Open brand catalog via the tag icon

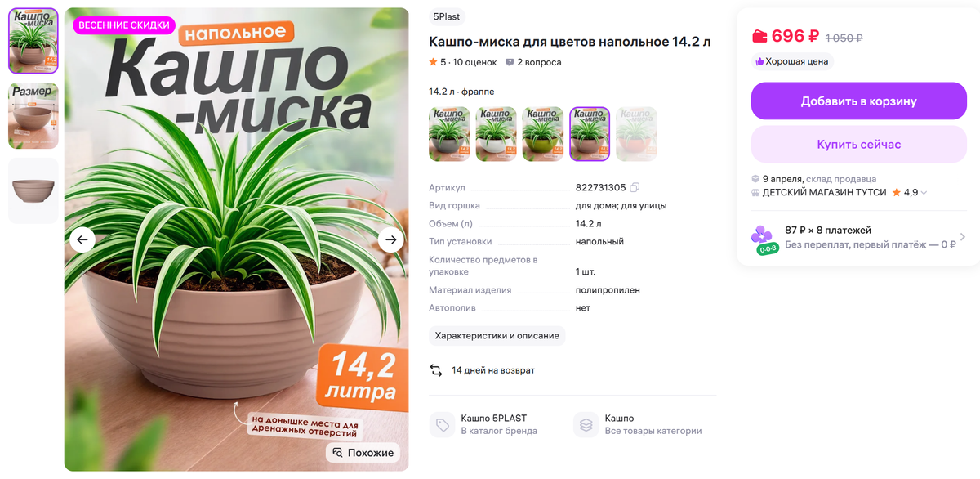point(442,424)
